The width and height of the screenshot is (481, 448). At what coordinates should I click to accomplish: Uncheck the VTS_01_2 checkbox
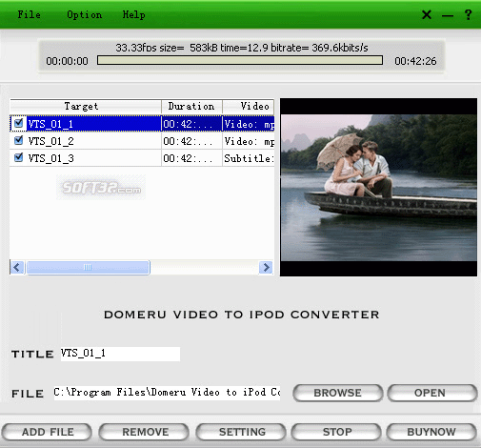coord(19,140)
